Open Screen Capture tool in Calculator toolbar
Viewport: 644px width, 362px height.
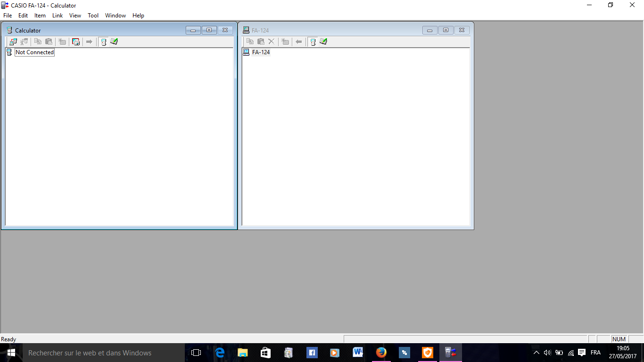pyautogui.click(x=75, y=42)
